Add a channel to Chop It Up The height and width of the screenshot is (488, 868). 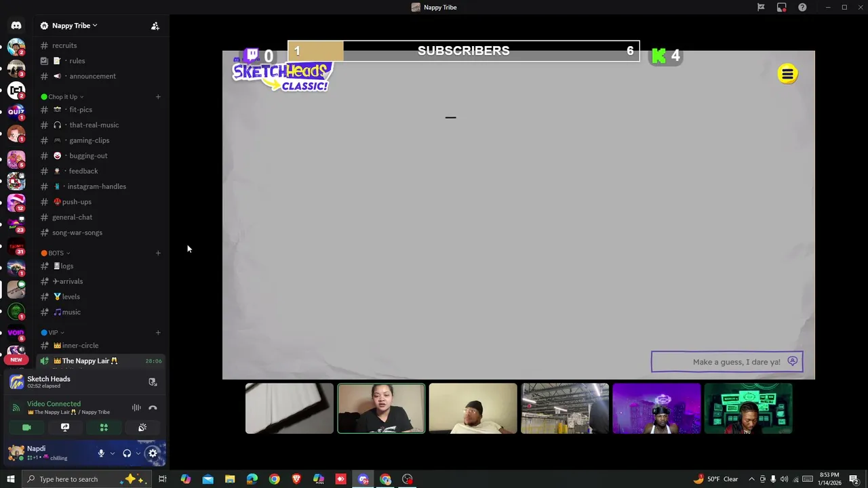tap(158, 97)
